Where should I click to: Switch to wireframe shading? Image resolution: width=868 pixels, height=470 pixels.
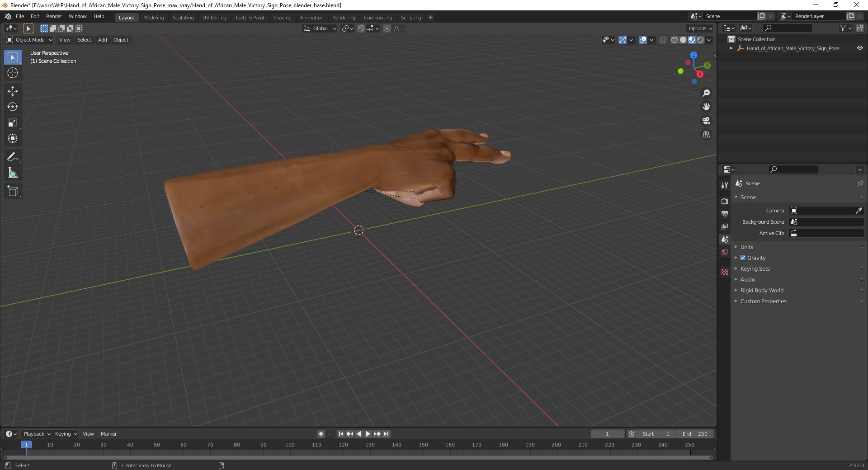[675, 40]
